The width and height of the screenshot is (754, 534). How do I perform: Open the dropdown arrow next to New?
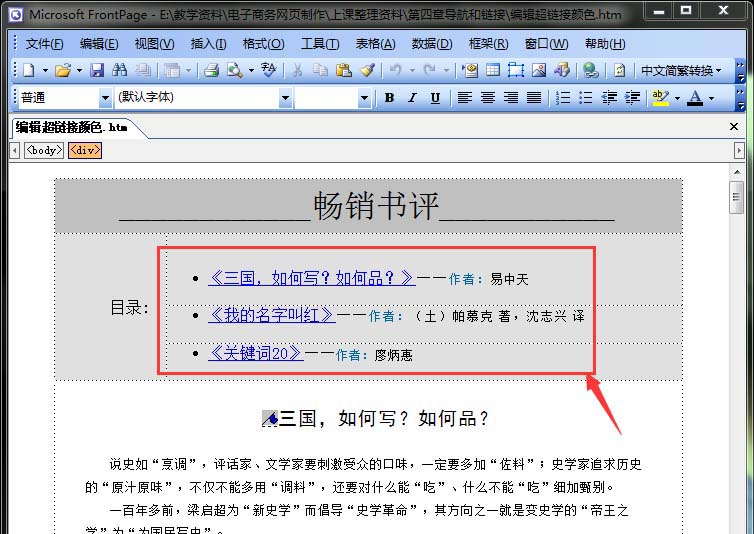45,71
